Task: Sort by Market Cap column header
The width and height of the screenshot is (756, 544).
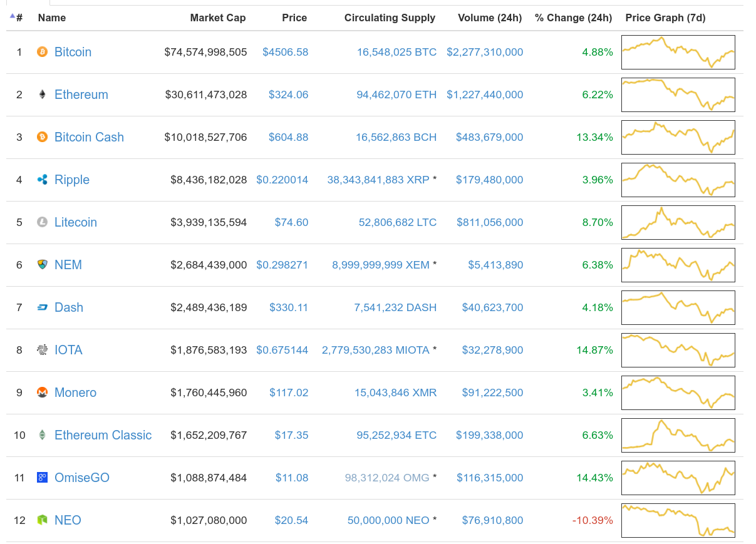Action: 218,18
